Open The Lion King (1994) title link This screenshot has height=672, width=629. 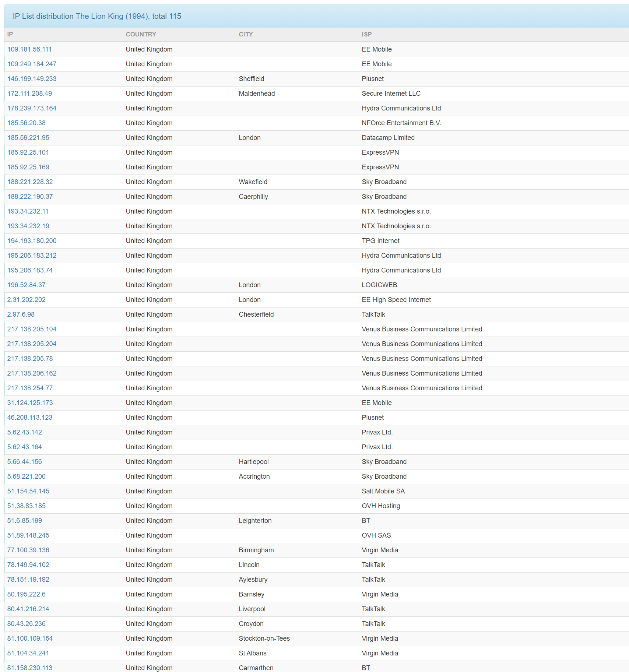click(x=111, y=16)
